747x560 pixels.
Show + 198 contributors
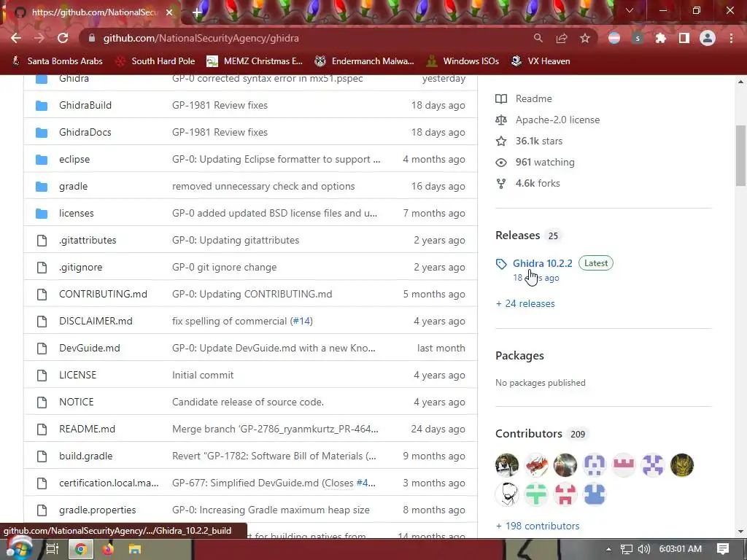coord(538,526)
